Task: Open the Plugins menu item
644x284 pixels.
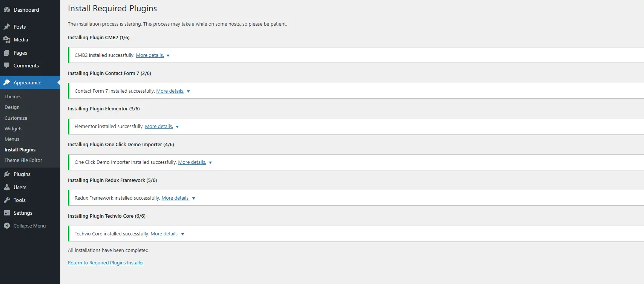Action: point(30,174)
